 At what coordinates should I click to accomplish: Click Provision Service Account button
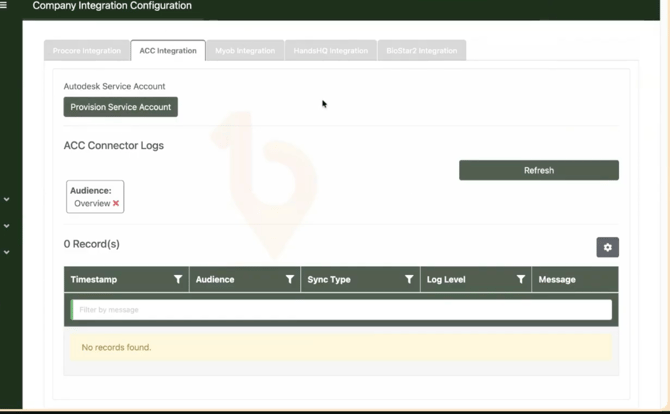(120, 107)
